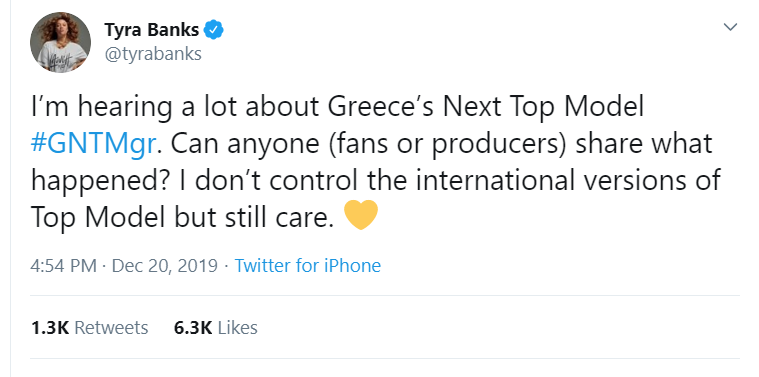Open the @tyrabanks handle link

coord(153,53)
